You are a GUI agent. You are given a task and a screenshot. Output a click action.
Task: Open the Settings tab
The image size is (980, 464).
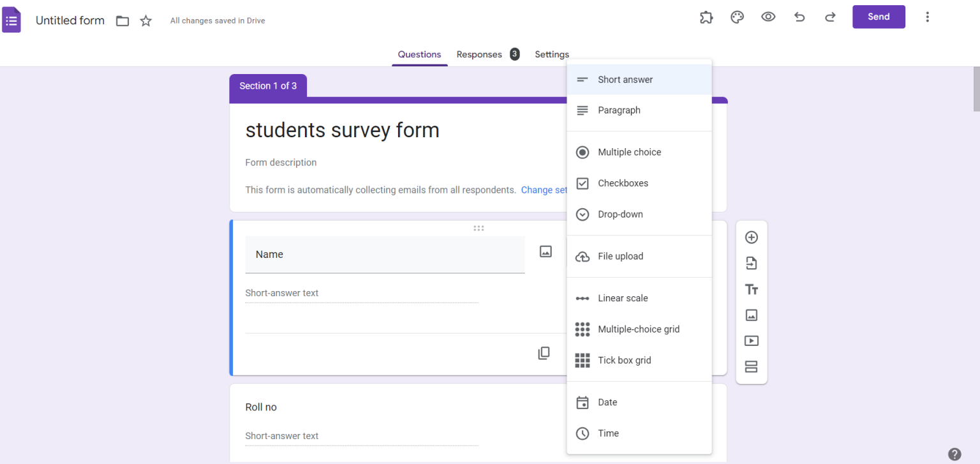click(552, 54)
